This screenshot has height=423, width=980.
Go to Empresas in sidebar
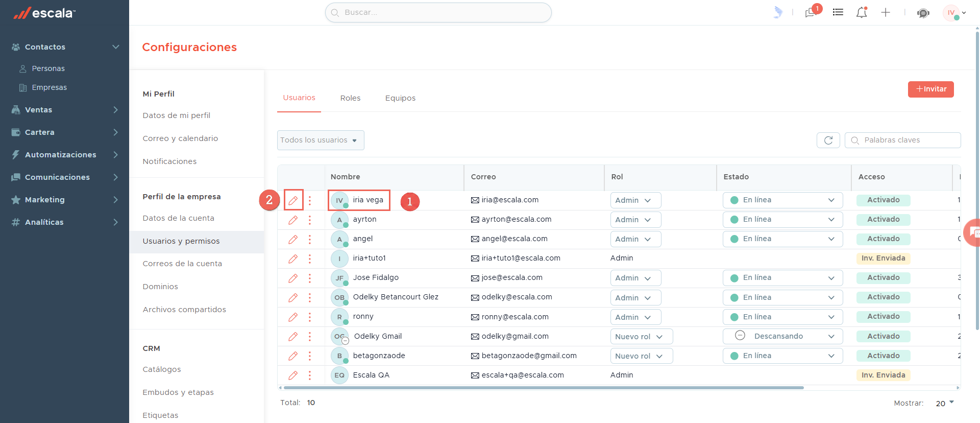tap(49, 87)
